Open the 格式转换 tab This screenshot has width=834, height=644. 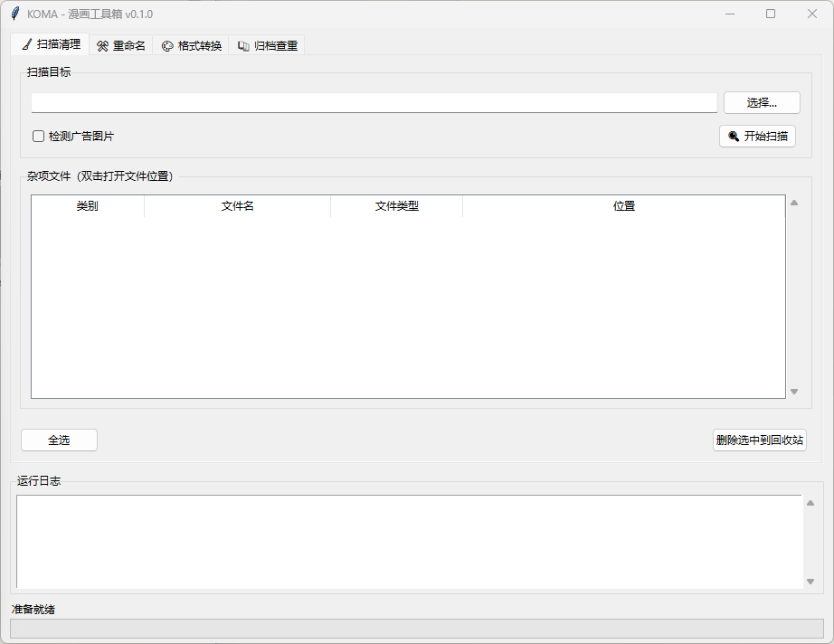point(191,45)
